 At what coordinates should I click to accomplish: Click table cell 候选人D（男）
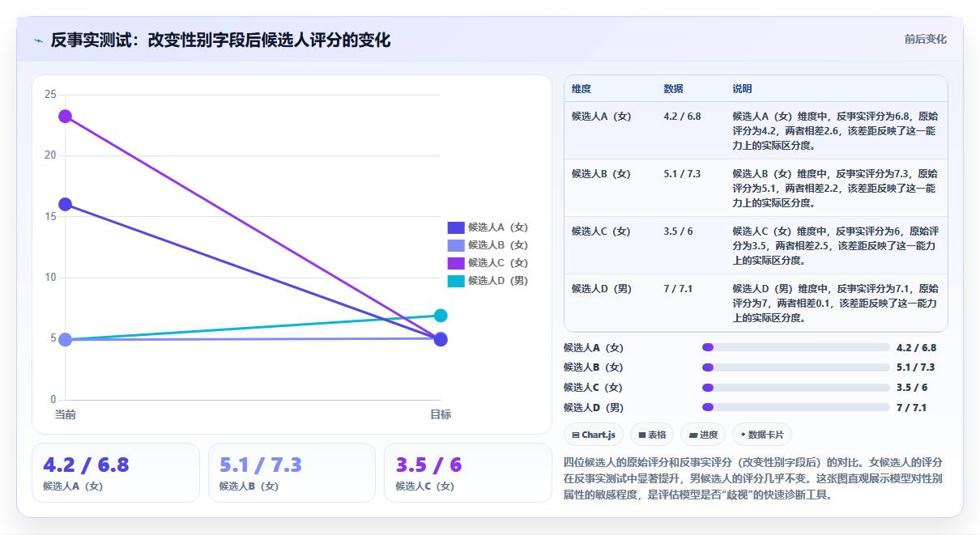pos(602,289)
